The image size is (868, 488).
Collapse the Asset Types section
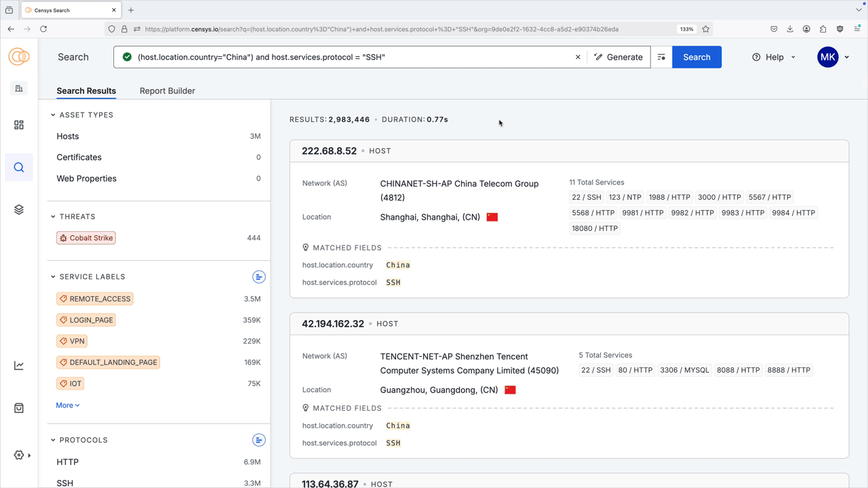click(x=53, y=115)
